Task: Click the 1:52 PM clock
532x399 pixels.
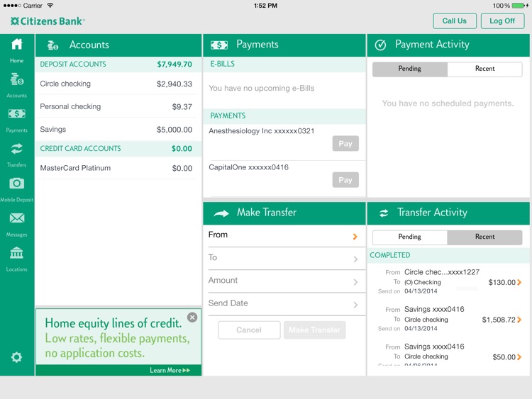Action: (x=266, y=6)
